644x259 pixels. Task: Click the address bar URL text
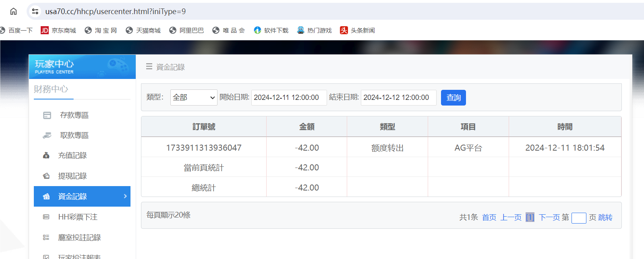[x=116, y=11]
